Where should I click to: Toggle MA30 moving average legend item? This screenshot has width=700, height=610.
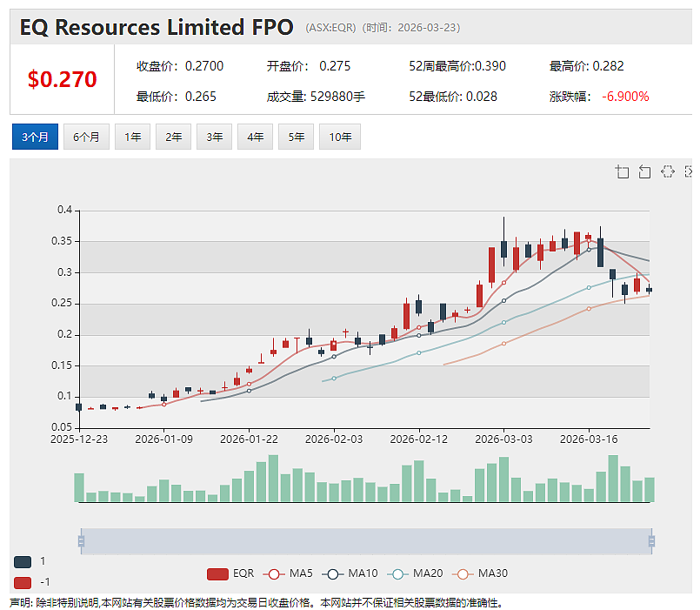(480, 573)
